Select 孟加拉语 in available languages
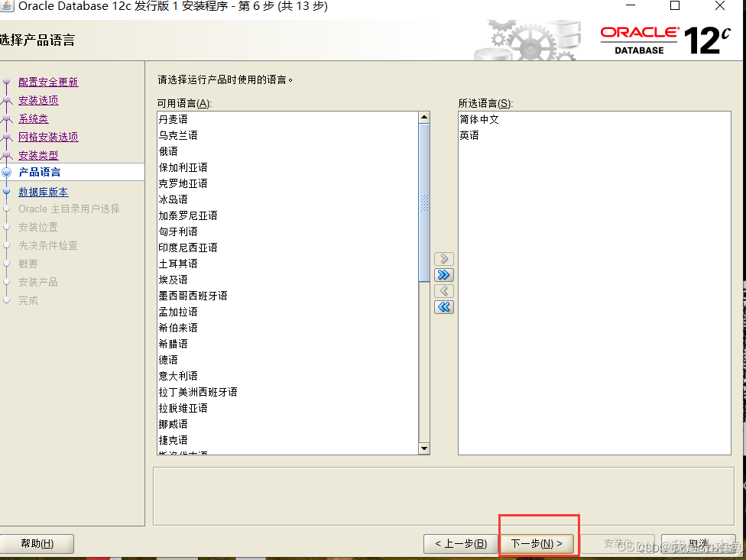Viewport: 746px width, 560px height. point(288,312)
